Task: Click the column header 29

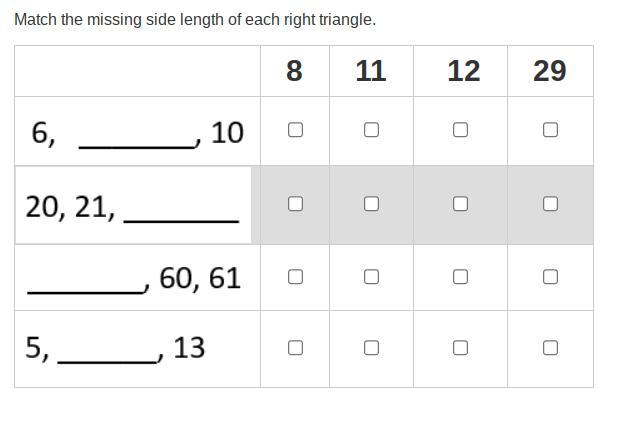Action: coord(550,71)
